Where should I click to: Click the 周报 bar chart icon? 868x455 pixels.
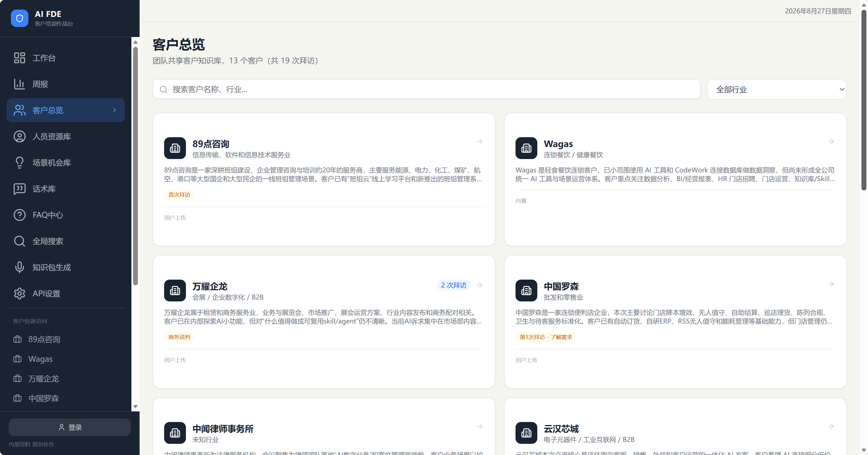(20, 84)
